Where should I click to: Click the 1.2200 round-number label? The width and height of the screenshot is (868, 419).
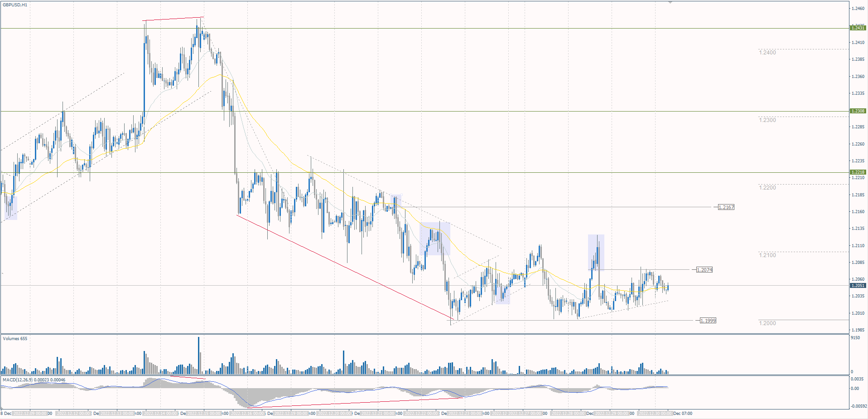click(x=767, y=188)
